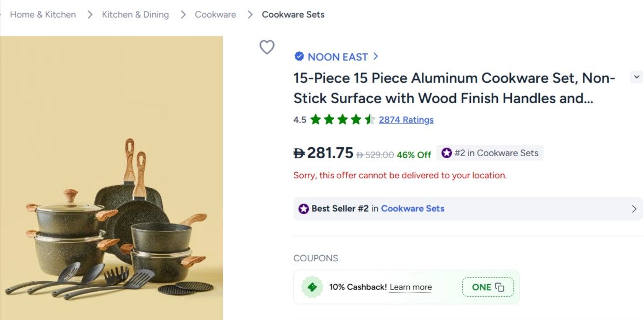The width and height of the screenshot is (644, 320).
Task: Click the dirham currency symbol by price
Action: [299, 153]
